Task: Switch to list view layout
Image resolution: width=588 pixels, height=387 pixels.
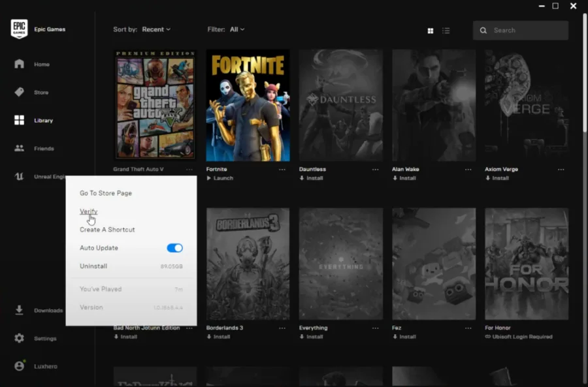Action: pyautogui.click(x=446, y=31)
